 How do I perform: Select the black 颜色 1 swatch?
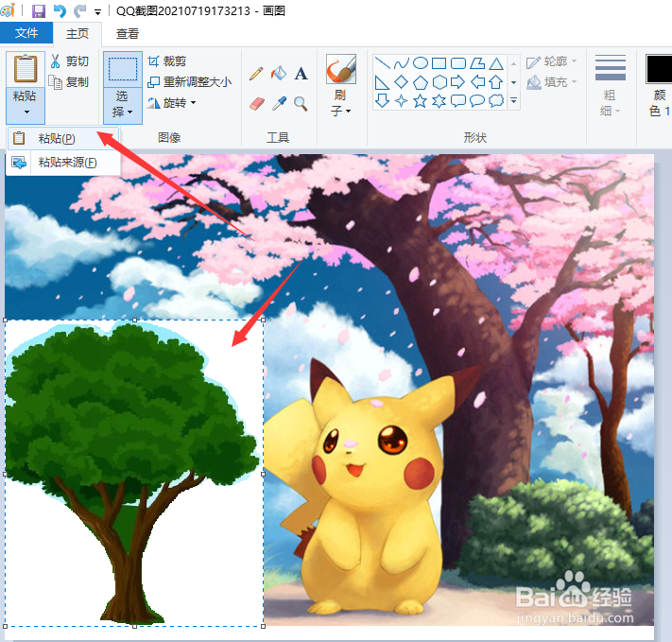pos(659,69)
